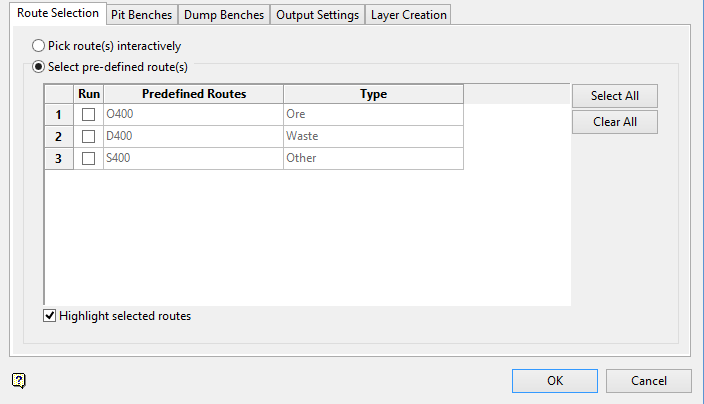The image size is (704, 404).
Task: Click the Route Selection tab
Action: (x=58, y=14)
